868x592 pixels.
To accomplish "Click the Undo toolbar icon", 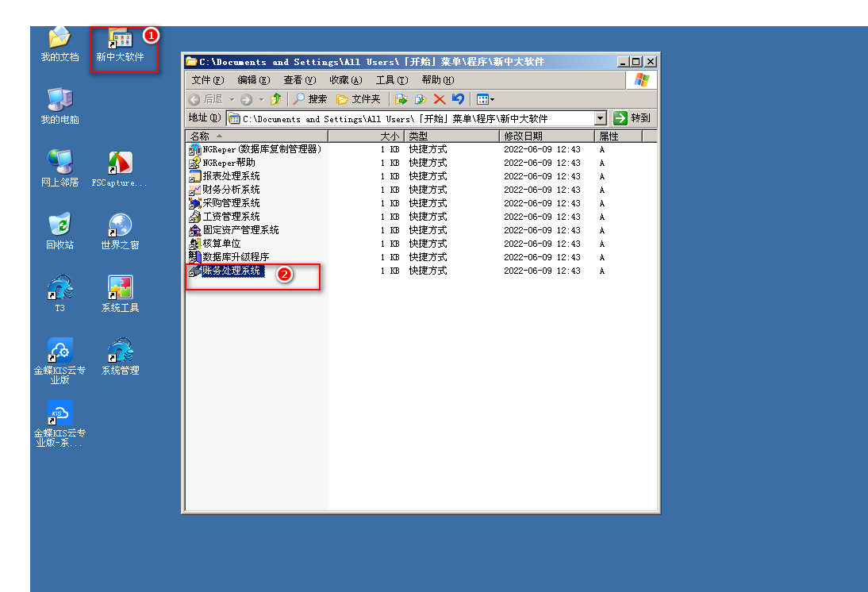I will [458, 99].
